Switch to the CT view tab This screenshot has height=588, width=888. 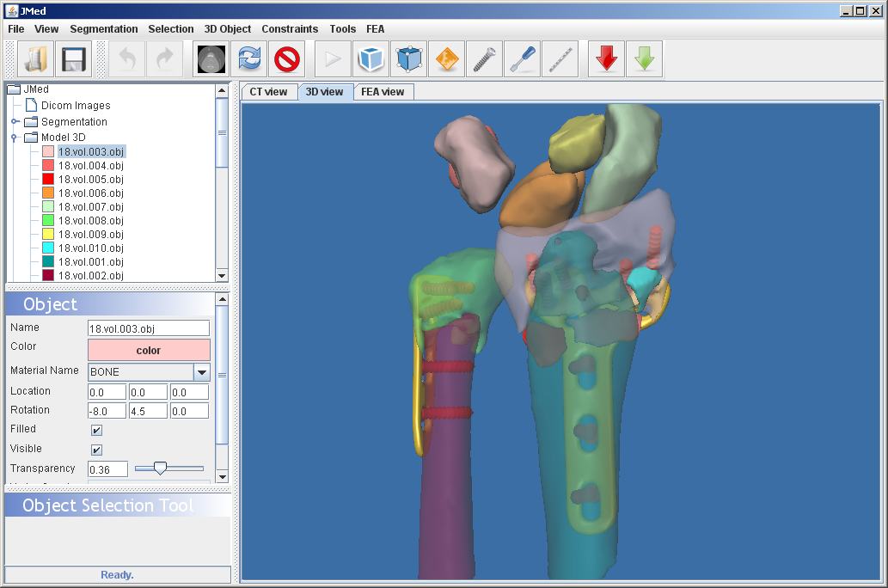point(268,92)
